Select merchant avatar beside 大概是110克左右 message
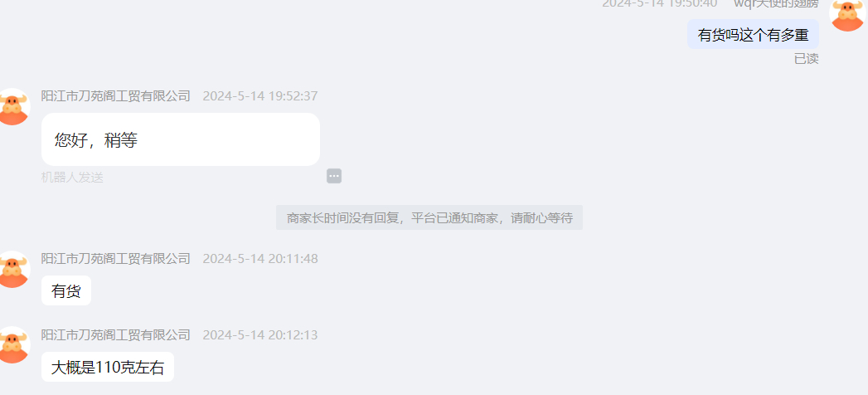This screenshot has height=395, width=868. [12, 344]
